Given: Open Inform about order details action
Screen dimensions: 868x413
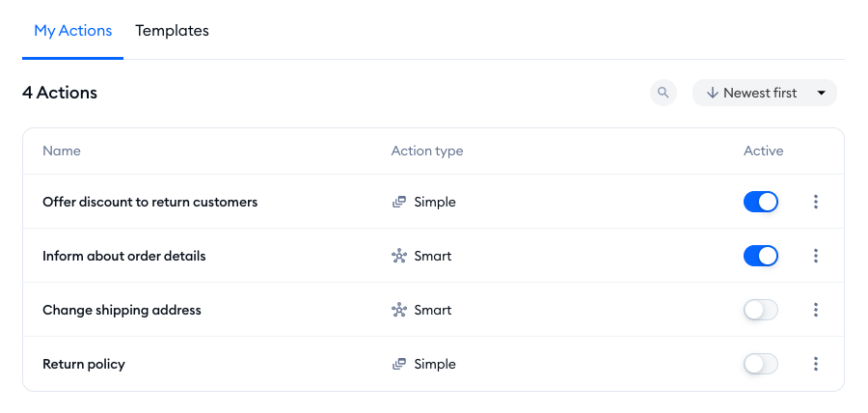Looking at the screenshot, I should click(124, 256).
